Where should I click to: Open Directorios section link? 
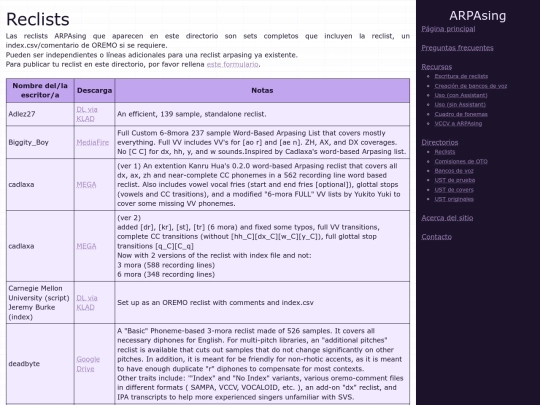point(440,142)
